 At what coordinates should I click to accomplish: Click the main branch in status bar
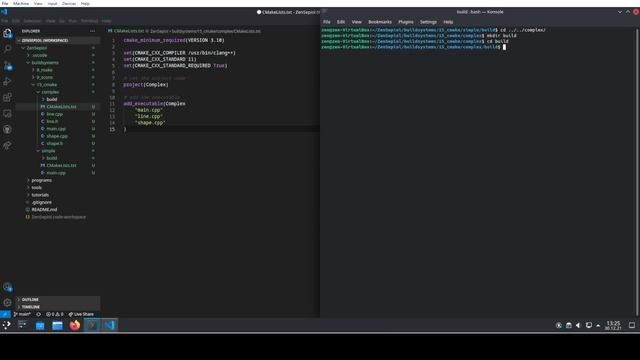[x=22, y=314]
